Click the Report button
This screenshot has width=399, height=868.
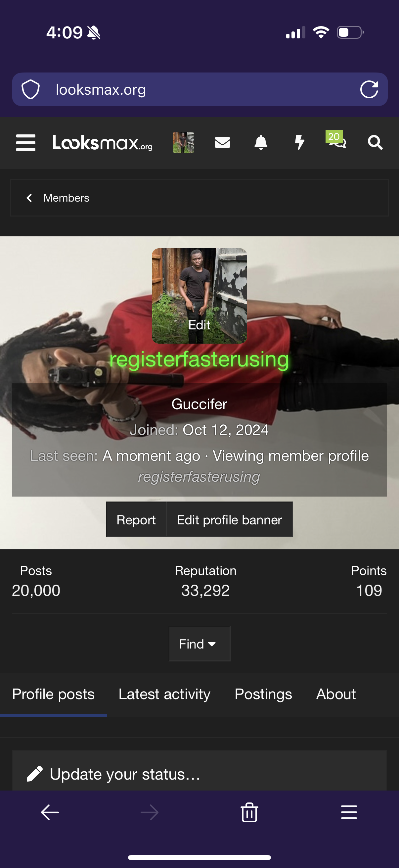point(136,520)
